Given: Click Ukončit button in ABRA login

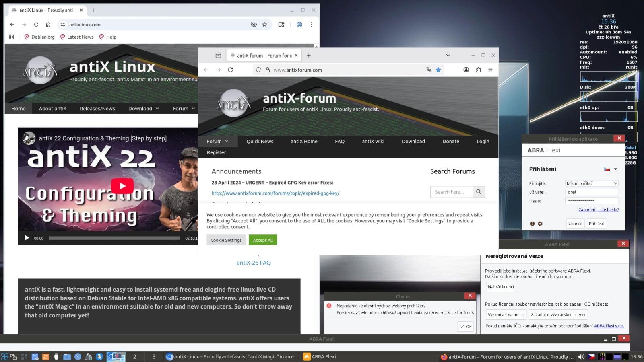Looking at the screenshot, I should (575, 224).
